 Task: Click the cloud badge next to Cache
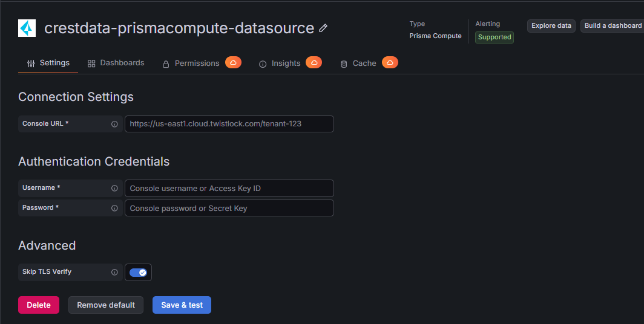[390, 62]
